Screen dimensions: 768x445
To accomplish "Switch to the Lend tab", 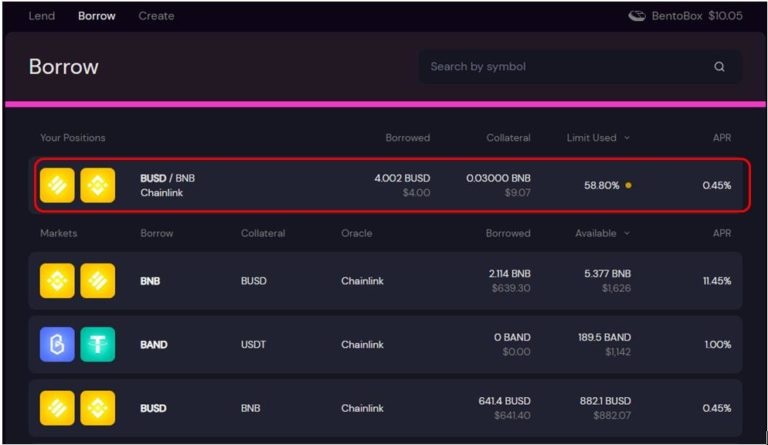I will (41, 16).
